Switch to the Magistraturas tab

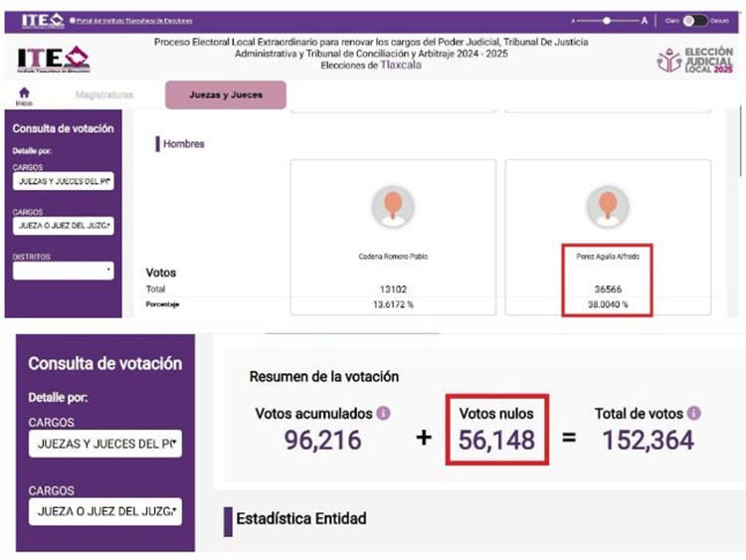pyautogui.click(x=104, y=94)
